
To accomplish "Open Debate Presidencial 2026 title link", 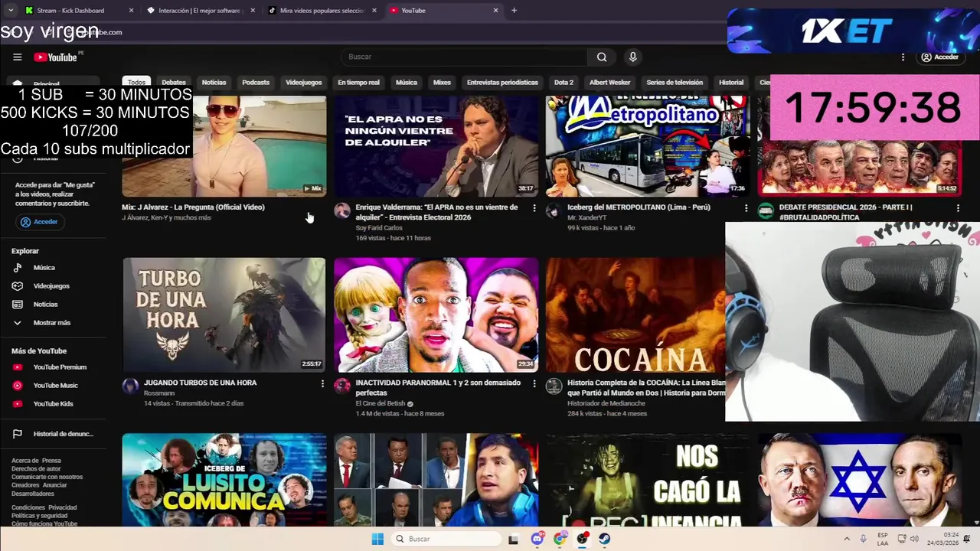I will 845,212.
